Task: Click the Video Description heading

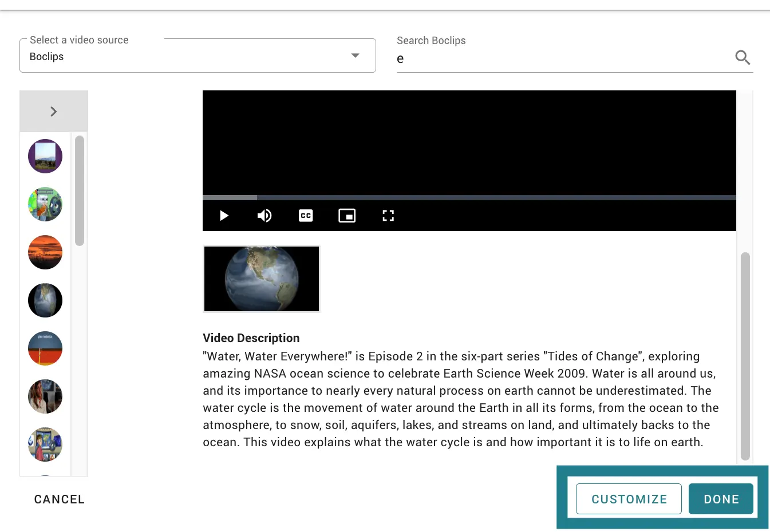Action: pos(251,338)
